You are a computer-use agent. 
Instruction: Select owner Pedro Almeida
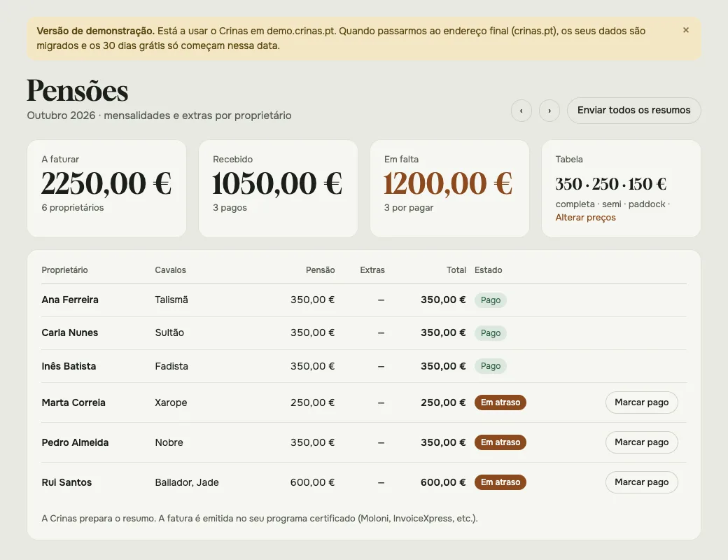coord(75,442)
